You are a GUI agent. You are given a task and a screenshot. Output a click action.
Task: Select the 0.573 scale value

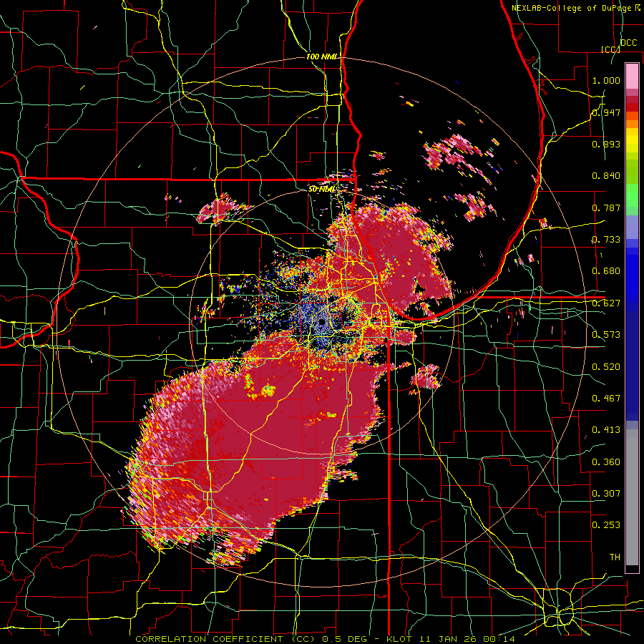pos(606,335)
